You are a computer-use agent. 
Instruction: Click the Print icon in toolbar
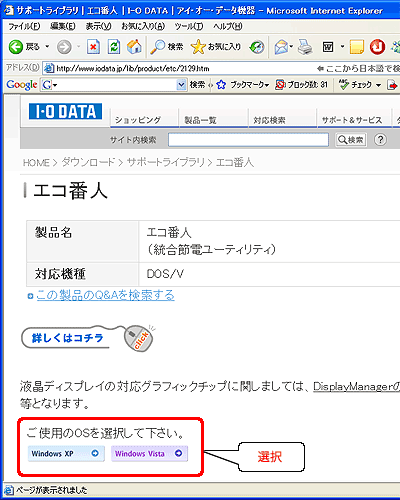pos(305,47)
